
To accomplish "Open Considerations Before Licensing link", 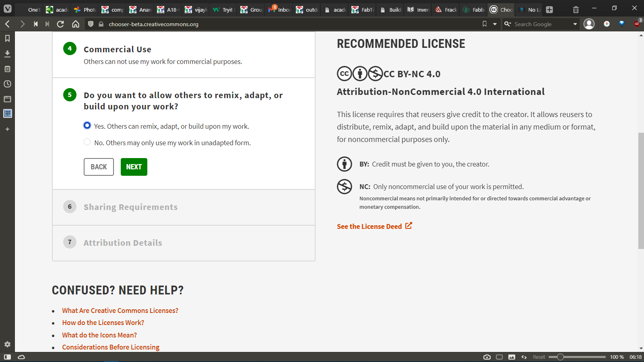I will [x=111, y=347].
